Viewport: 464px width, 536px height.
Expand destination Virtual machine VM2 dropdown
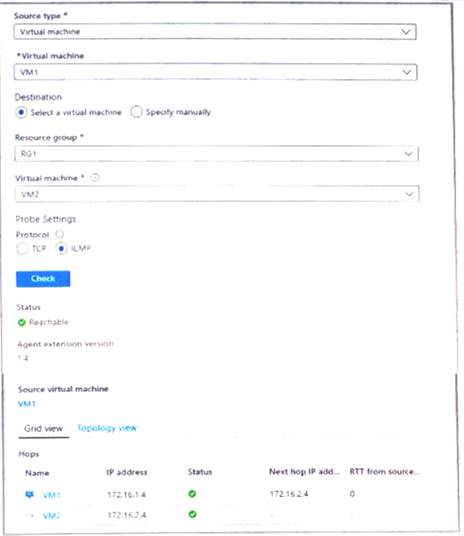217,194
